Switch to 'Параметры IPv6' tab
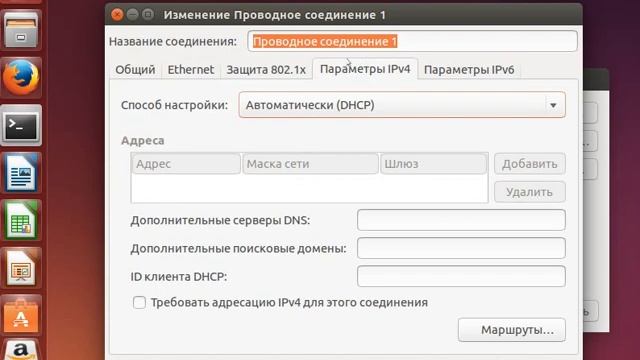 (469, 69)
